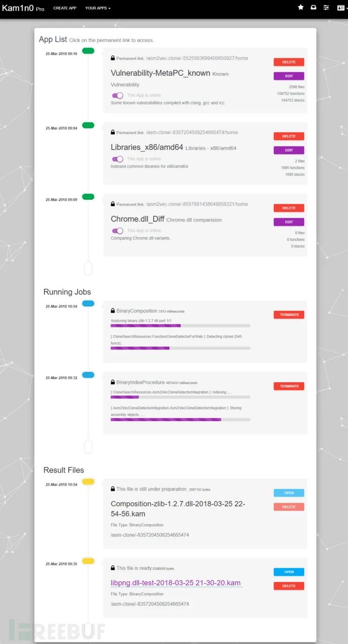Viewport: 348px width, 644px height.
Task: Click the star icon in the navbar
Action: [301, 8]
